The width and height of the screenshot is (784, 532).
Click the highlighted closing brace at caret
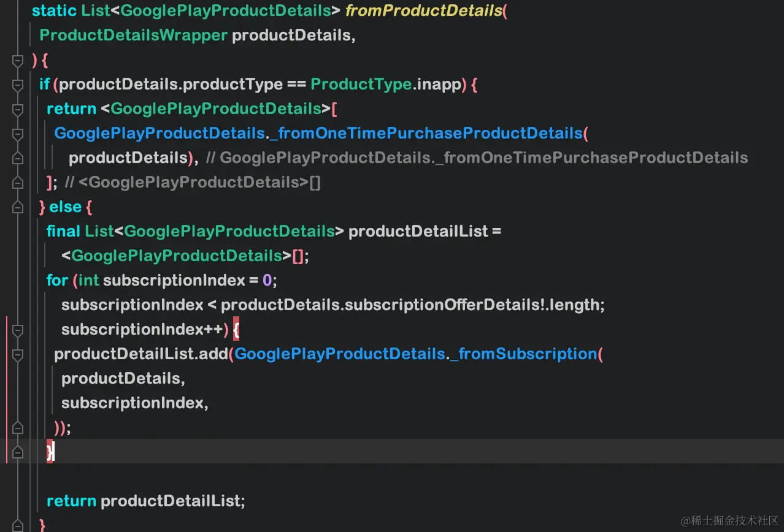pos(50,452)
